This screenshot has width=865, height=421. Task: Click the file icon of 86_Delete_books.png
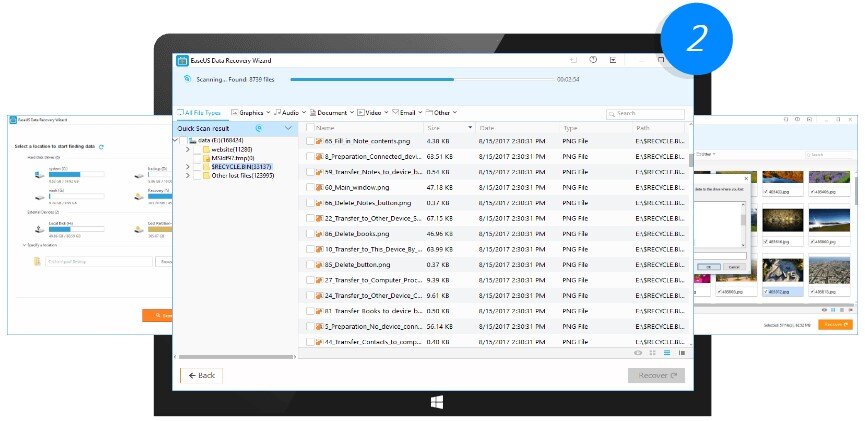tap(319, 234)
